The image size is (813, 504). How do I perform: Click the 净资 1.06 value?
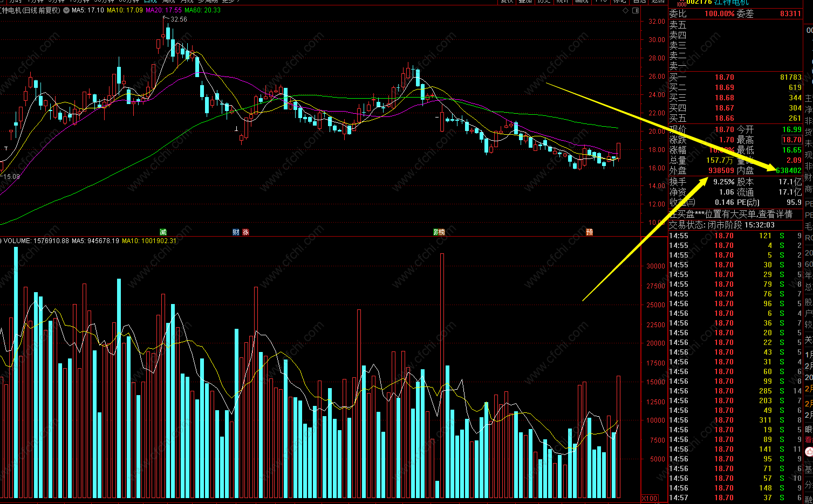tap(726, 192)
